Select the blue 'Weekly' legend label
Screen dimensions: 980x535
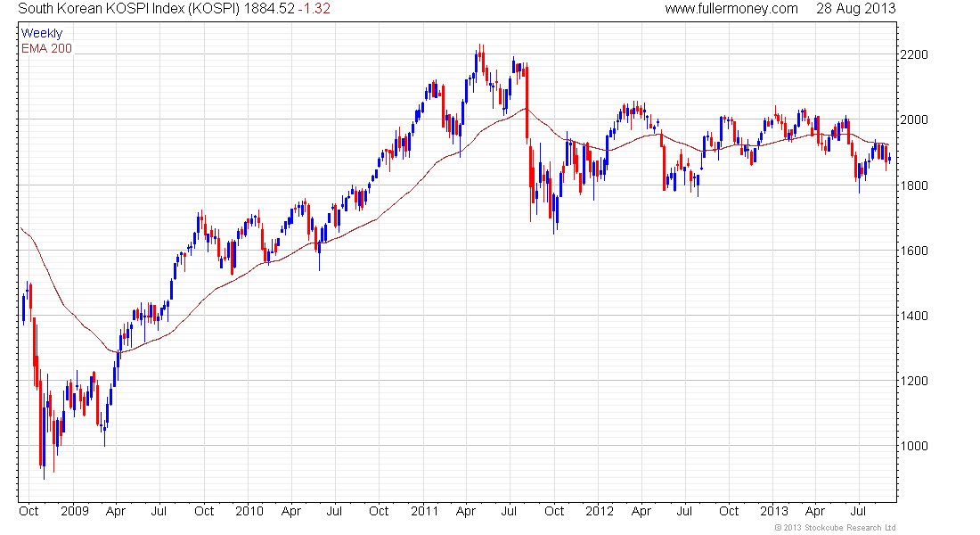[42, 33]
